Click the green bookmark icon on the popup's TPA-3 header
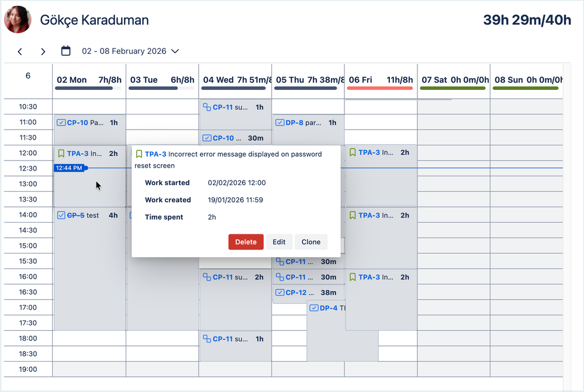Screen dimensions: 584x392 point(139,154)
